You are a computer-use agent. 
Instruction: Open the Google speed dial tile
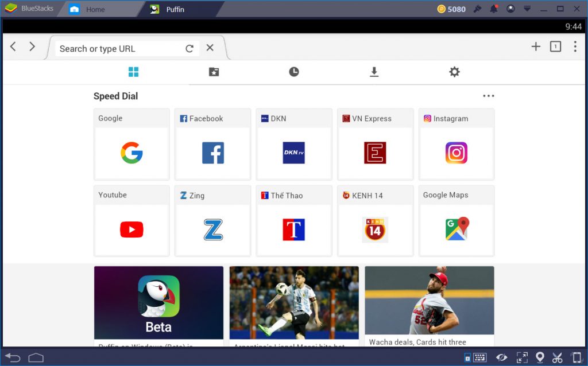coord(131,144)
